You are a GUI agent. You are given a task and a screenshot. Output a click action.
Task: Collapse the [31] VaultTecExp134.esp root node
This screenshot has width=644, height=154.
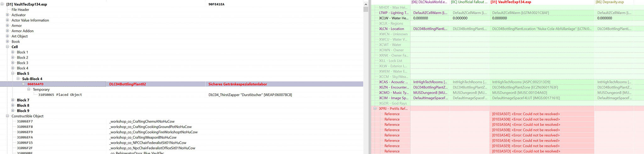point(2,4)
